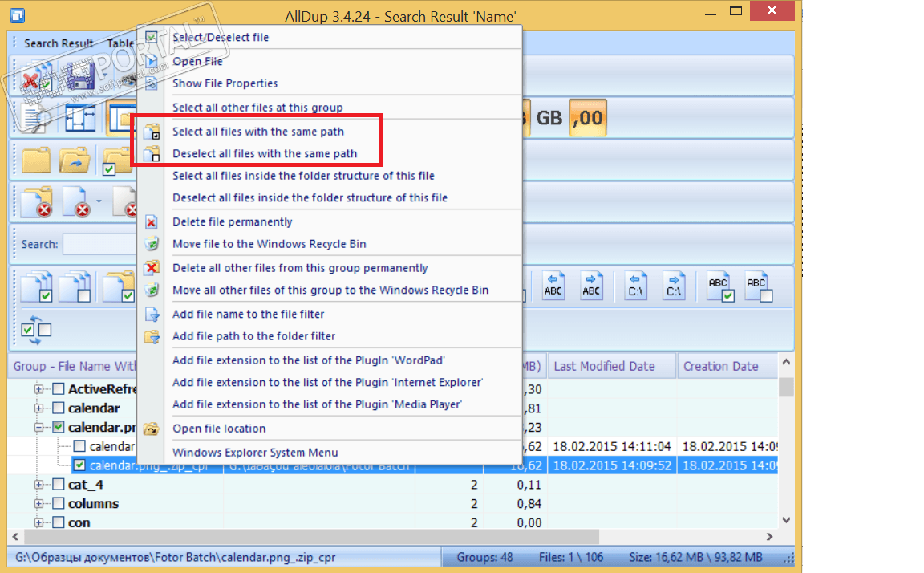
Task: Sort by the Last Modified Date column header
Action: 612,366
